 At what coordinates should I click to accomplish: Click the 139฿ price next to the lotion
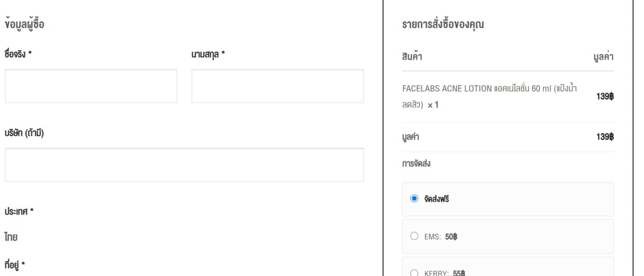click(x=604, y=96)
